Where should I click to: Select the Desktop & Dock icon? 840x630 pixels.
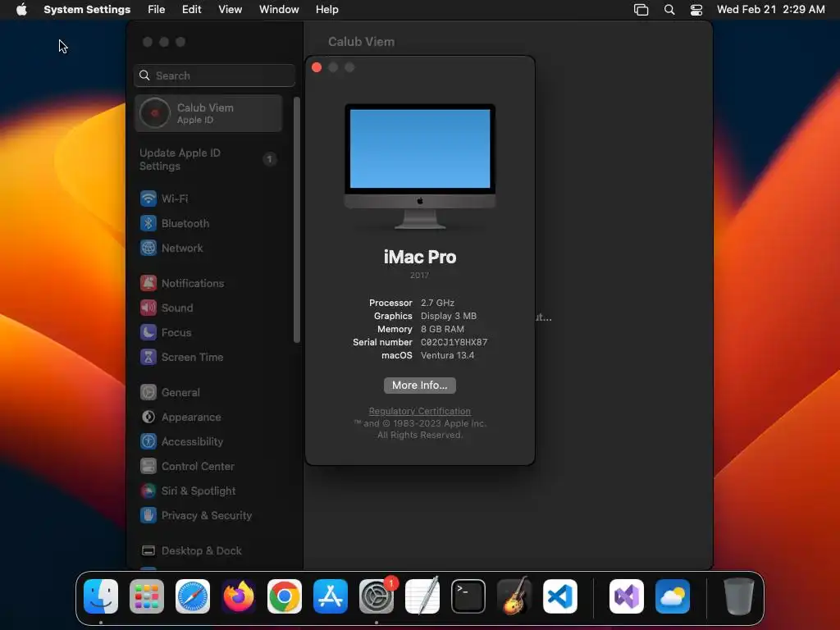pyautogui.click(x=148, y=550)
